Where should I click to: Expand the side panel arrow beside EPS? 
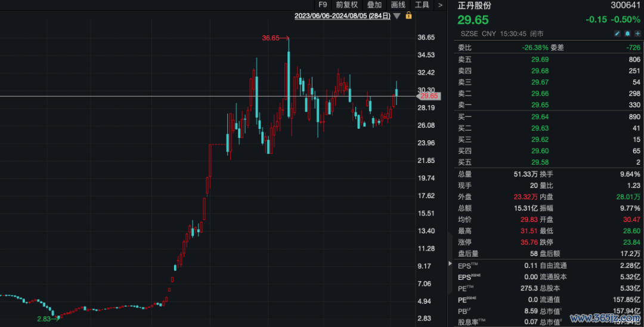tap(450, 263)
